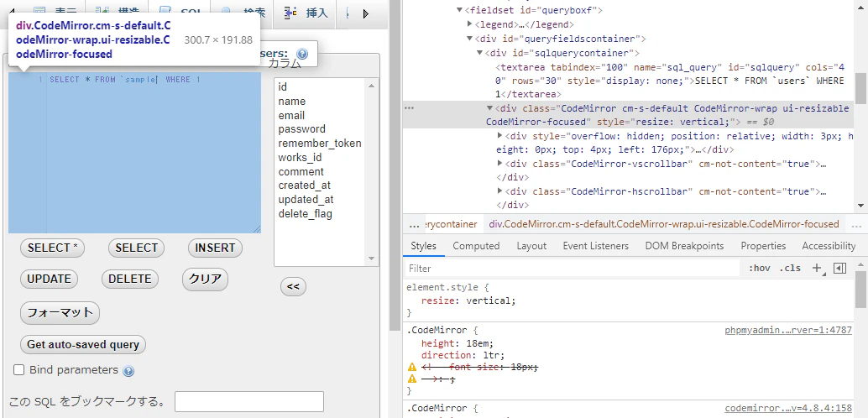Select id in the column list
Viewport: 868px width, 418px height.
click(x=319, y=87)
